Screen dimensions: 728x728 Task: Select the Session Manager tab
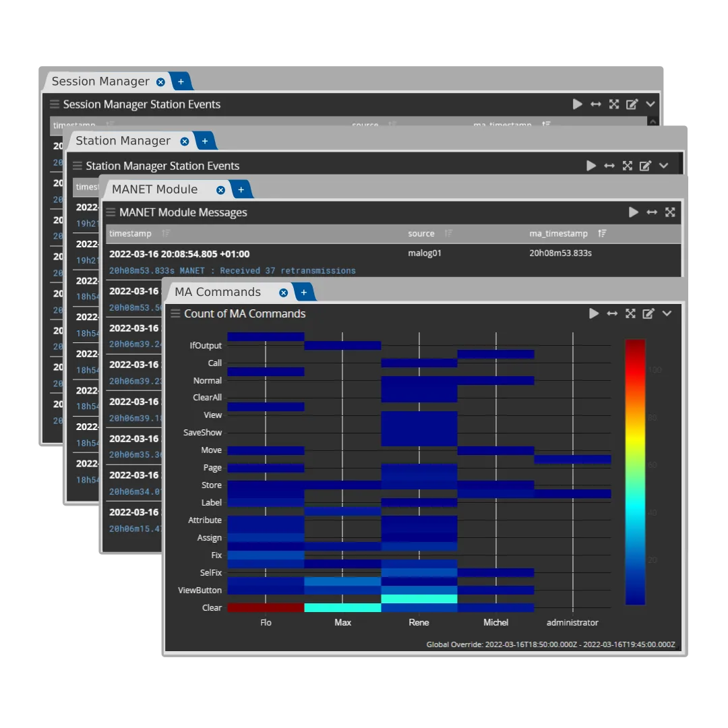[100, 82]
